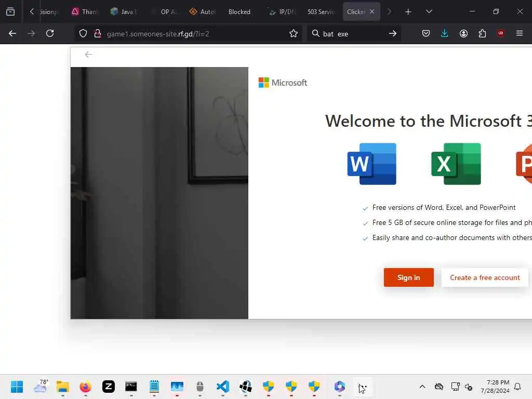Screen dimensions: 532x399
Task: Switch to the Java tab
Action: (x=124, y=12)
